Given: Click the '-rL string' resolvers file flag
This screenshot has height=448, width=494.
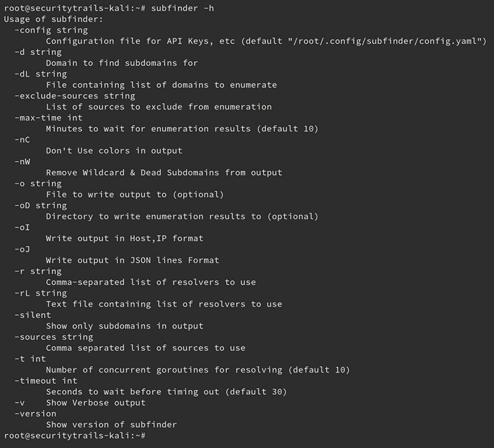Looking at the screenshot, I should 41,293.
